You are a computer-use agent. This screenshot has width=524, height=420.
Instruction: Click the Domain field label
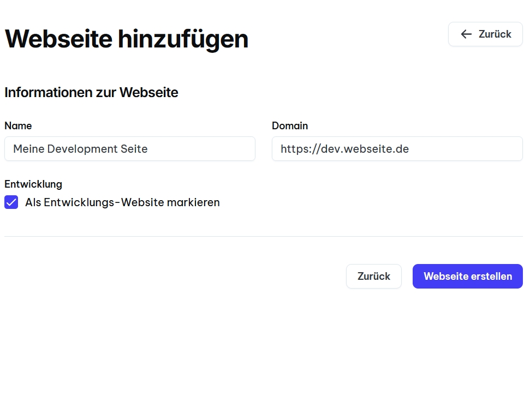point(290,125)
